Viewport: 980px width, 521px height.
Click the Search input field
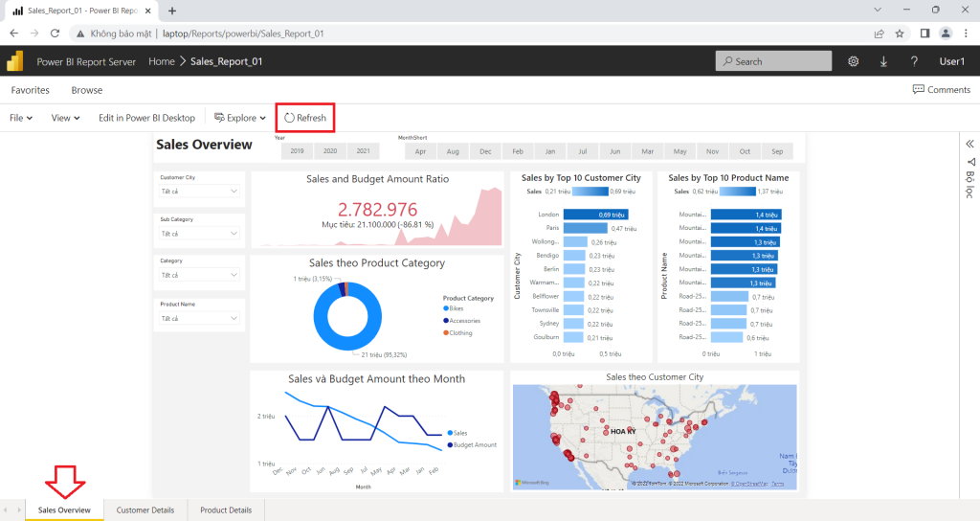point(773,61)
